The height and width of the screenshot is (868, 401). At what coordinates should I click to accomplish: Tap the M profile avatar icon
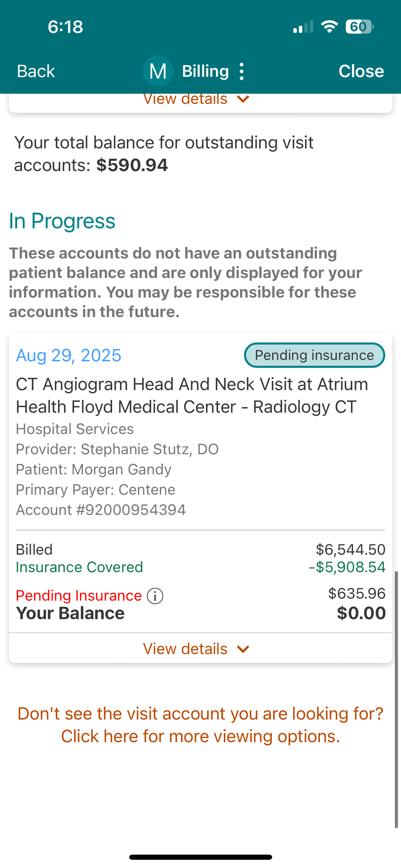(x=158, y=71)
